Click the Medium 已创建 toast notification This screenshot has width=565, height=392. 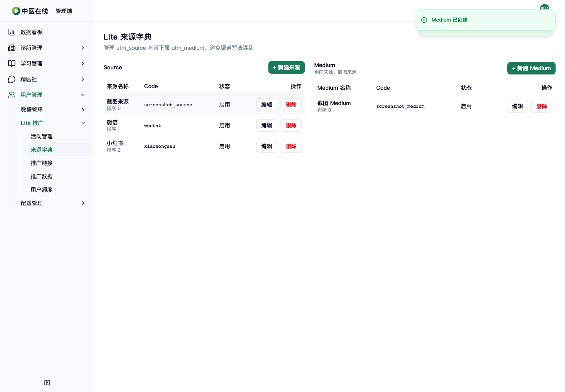pos(486,20)
